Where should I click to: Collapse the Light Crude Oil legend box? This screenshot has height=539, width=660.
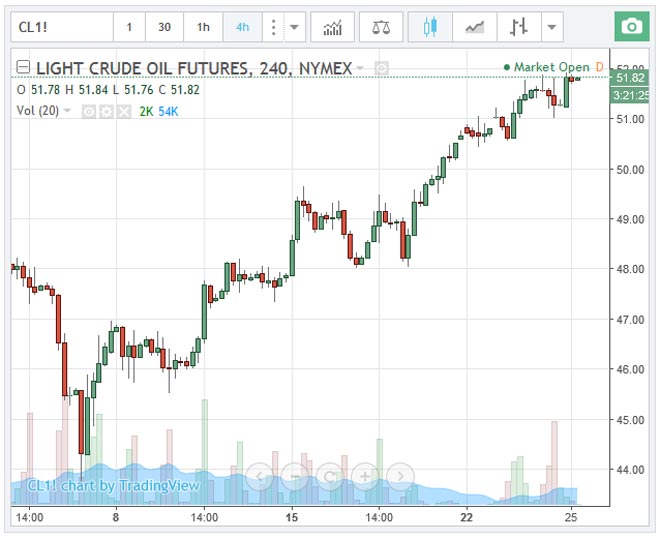(23, 68)
